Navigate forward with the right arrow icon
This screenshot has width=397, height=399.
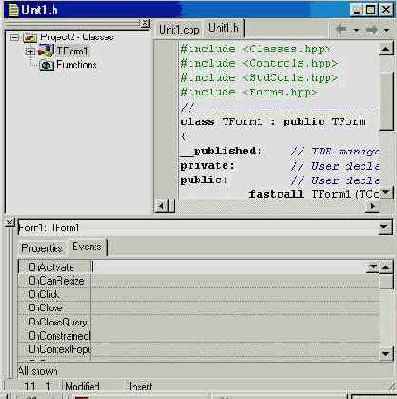coord(371,30)
